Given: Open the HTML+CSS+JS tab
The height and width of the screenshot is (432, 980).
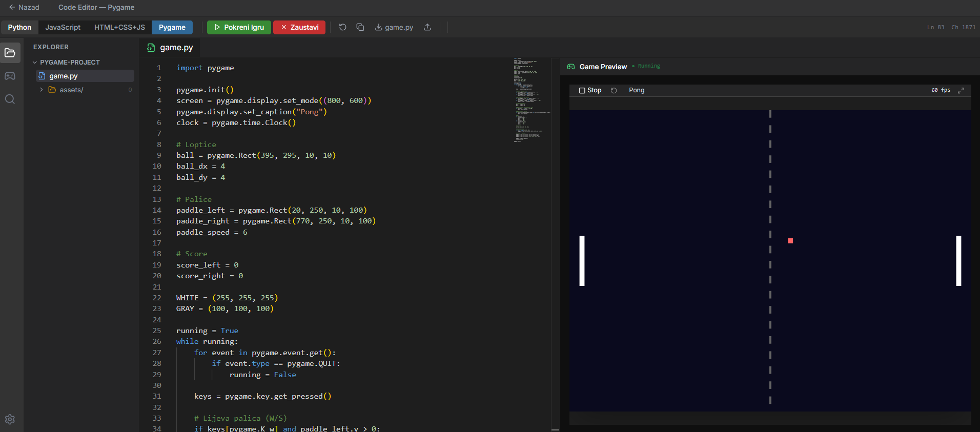Looking at the screenshot, I should coord(119,27).
